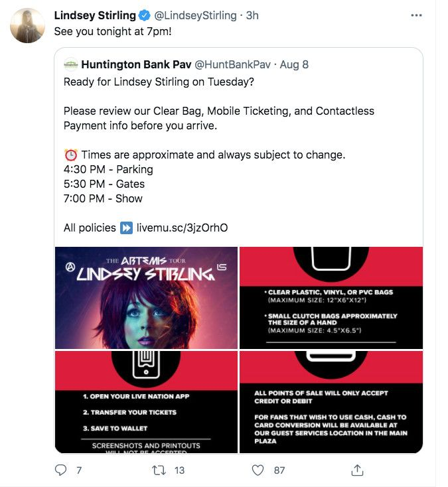The height and width of the screenshot is (487, 448).
Task: Open the share tweet icon
Action: coord(357,470)
